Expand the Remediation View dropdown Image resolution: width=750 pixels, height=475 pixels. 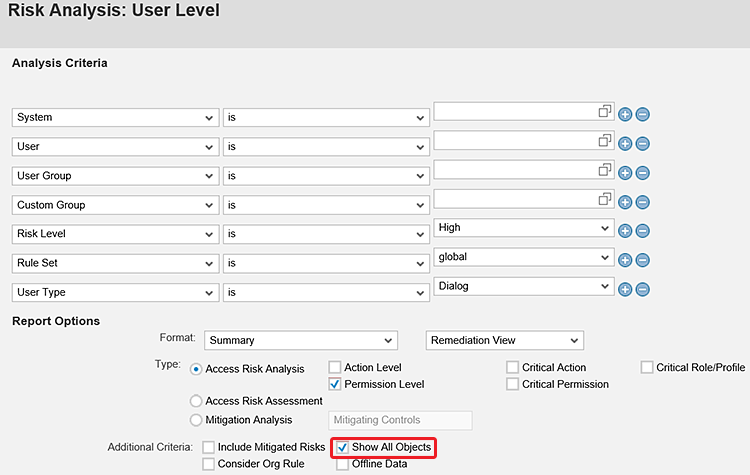[x=504, y=340]
